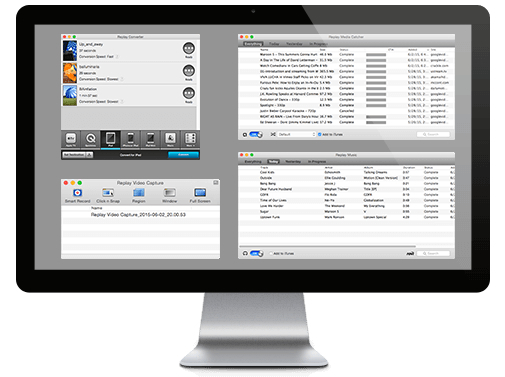Click the orange video thumbnail in Converter
Screen dimensions: 505x377
[x=70, y=73]
